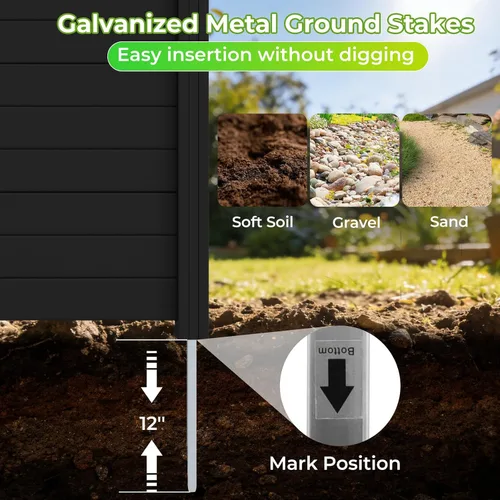Click the 'Soft Soil' text label
The height and width of the screenshot is (500, 500).
click(263, 222)
